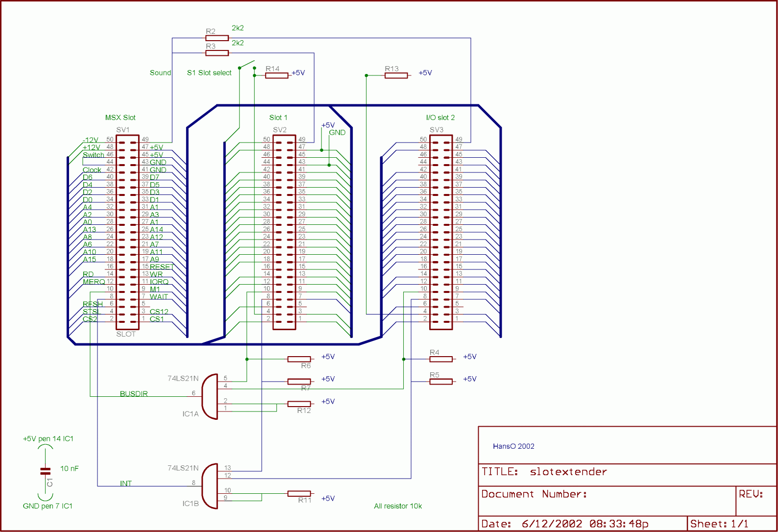
Task: Click the R13 resistor symbol
Action: [396, 75]
